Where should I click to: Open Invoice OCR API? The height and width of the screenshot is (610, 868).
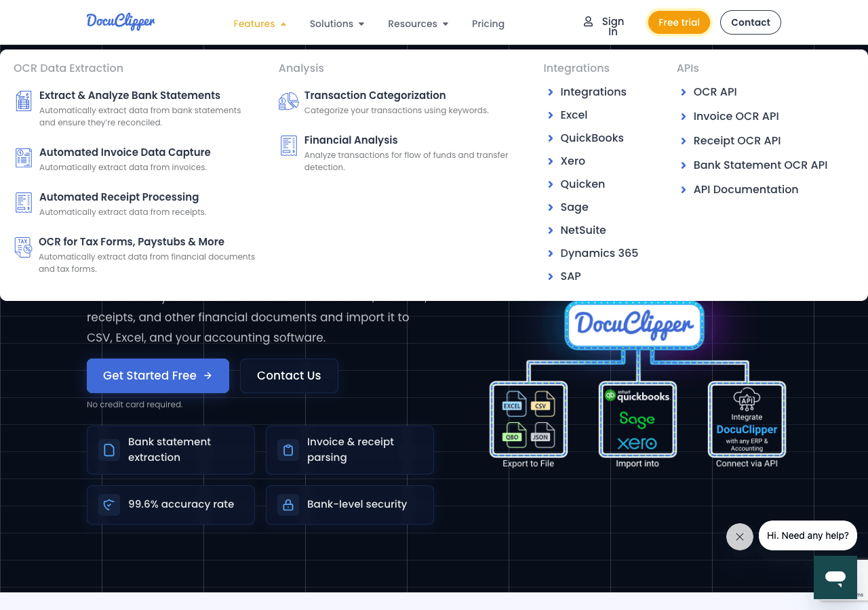pos(736,117)
